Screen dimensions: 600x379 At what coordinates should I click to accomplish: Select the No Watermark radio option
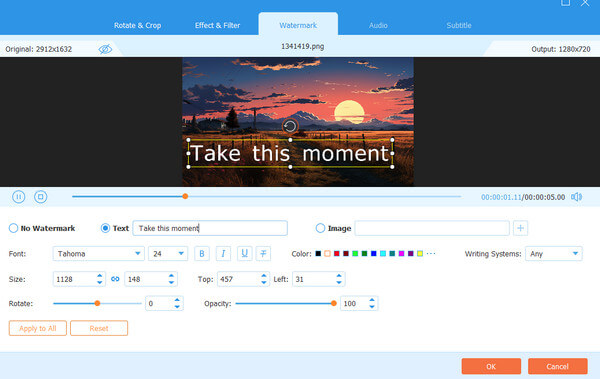tap(13, 228)
